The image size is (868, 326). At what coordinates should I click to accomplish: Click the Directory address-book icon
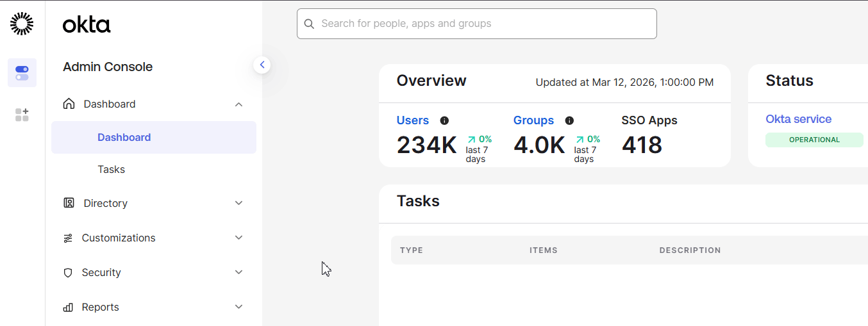[x=69, y=203]
